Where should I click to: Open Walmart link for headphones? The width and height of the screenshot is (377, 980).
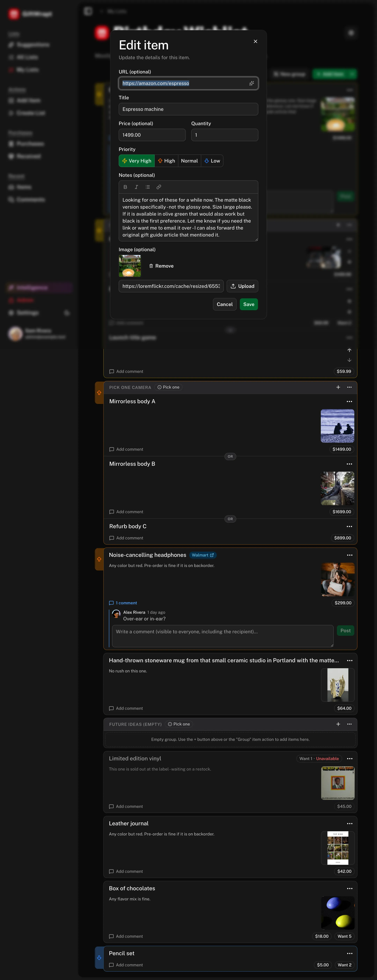click(203, 555)
